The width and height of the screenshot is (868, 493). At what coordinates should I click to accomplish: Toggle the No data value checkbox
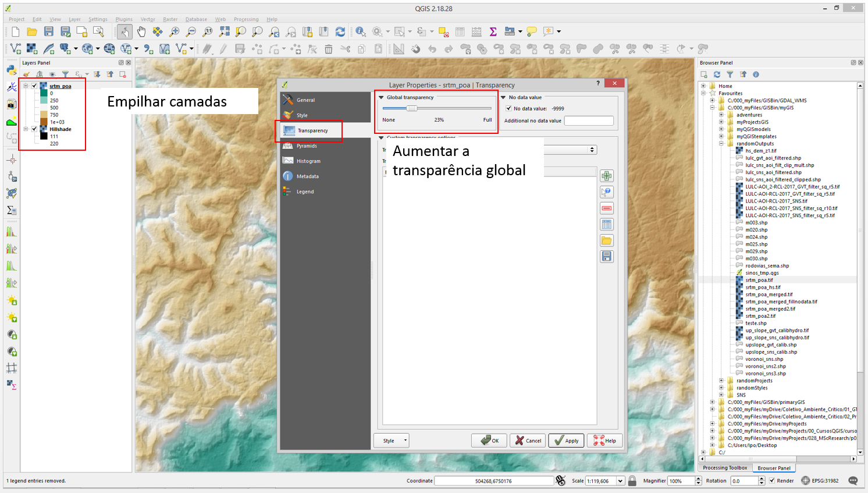tap(508, 108)
